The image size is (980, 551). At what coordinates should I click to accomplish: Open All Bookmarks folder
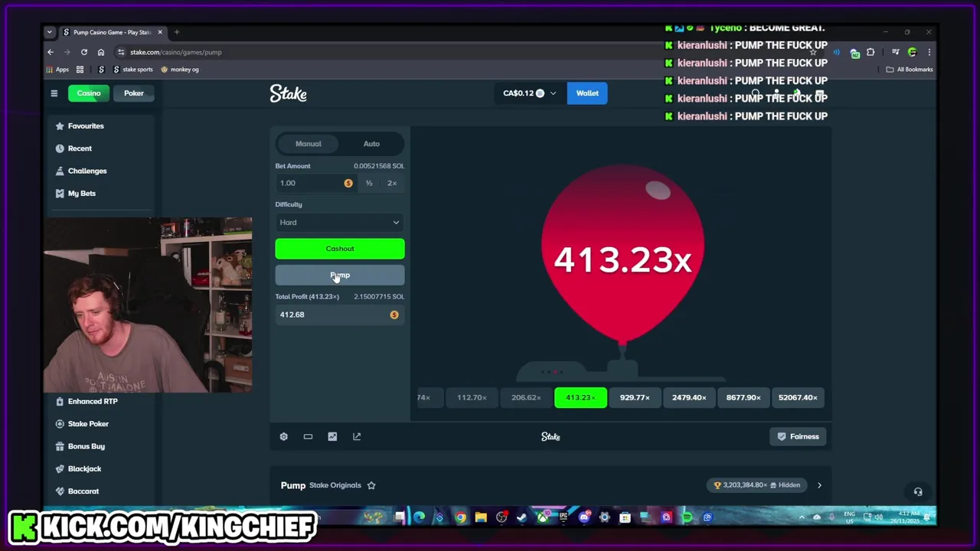[910, 70]
